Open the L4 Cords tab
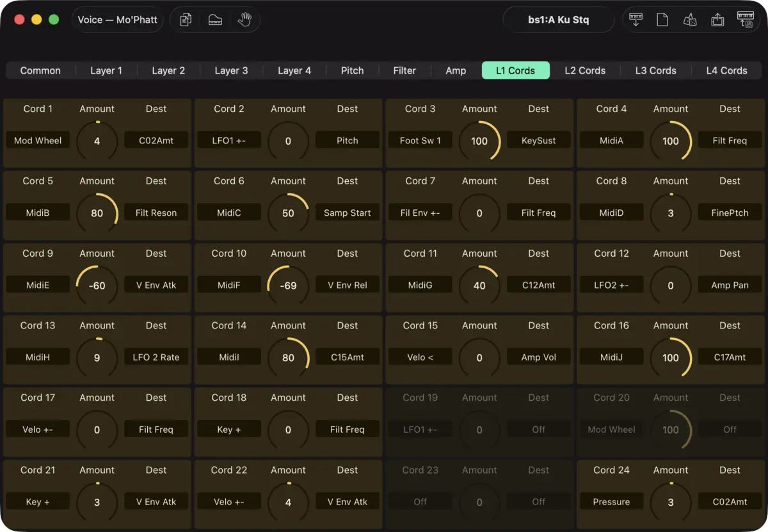The width and height of the screenshot is (768, 532). tap(727, 70)
